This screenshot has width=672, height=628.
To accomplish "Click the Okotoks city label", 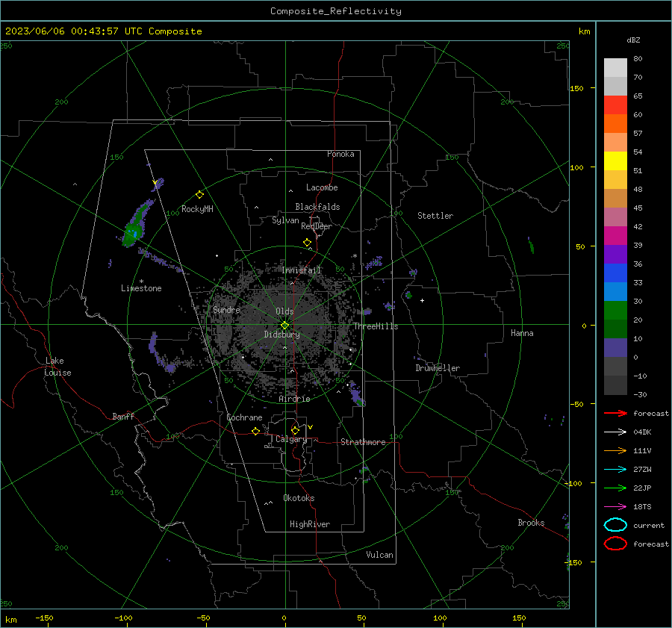I will pos(299,498).
